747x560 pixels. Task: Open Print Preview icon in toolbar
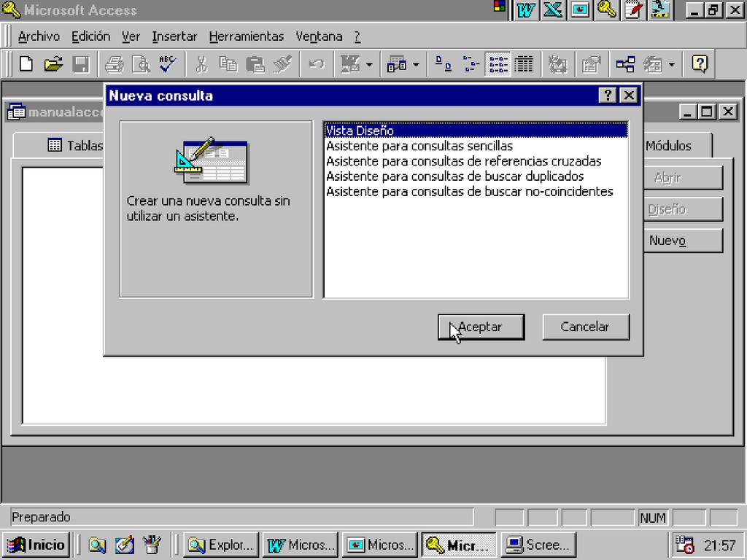[x=141, y=64]
